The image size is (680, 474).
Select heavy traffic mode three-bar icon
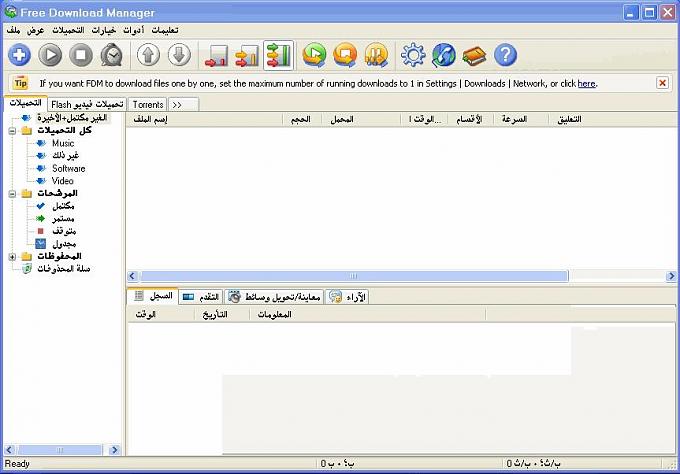(278, 56)
